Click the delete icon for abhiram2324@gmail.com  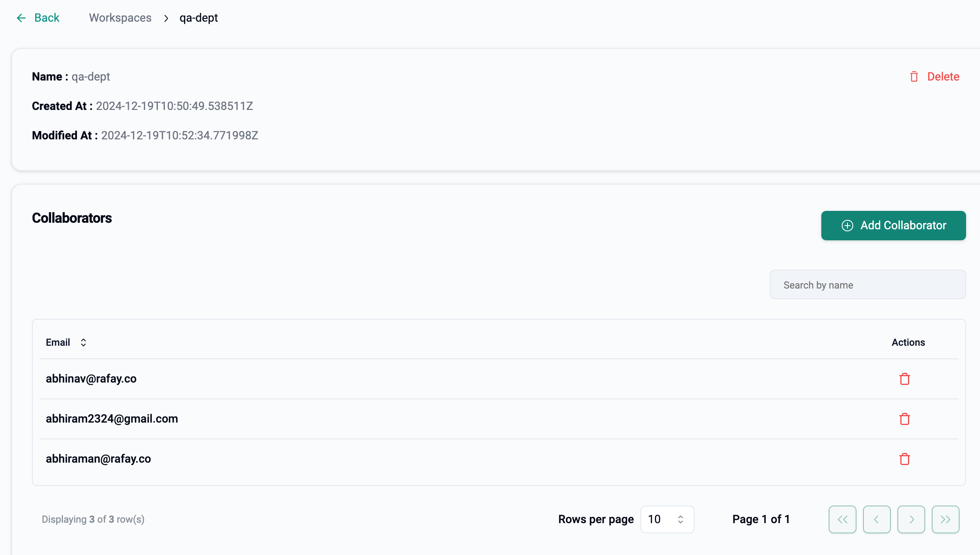(905, 418)
